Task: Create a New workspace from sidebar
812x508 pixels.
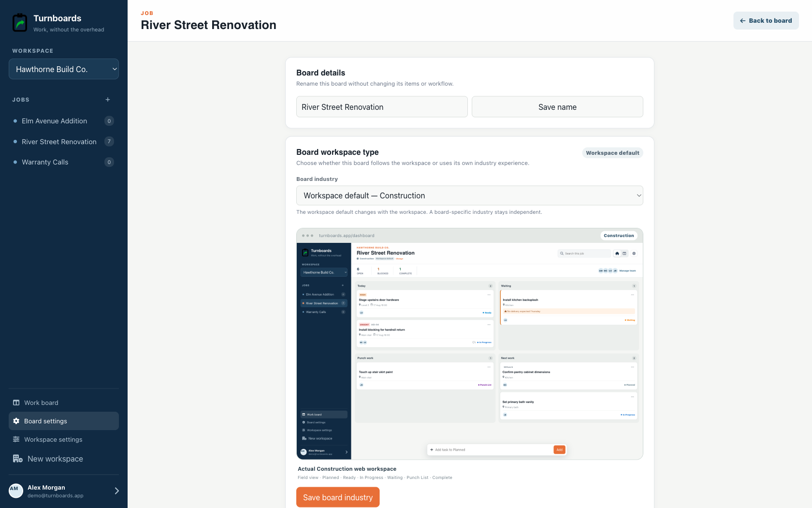Action: tap(64, 459)
